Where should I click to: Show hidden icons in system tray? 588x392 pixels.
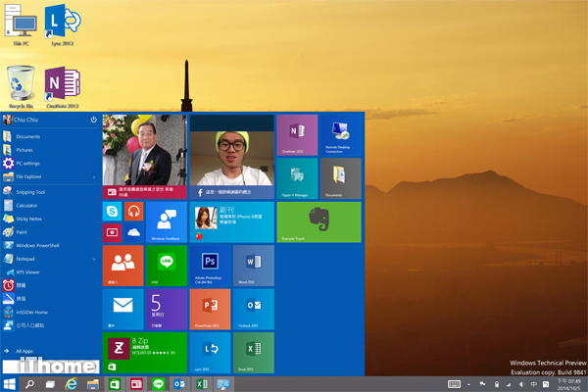467,384
